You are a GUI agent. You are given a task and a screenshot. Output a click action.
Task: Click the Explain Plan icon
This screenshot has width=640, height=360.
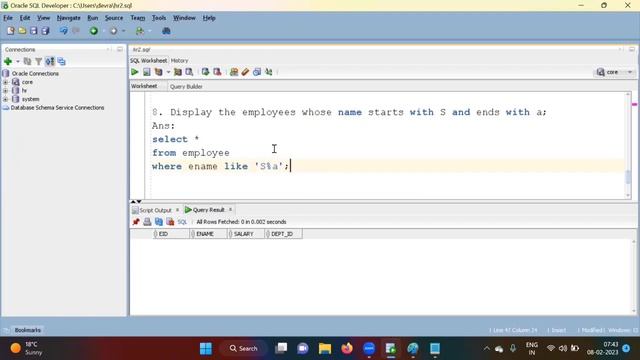point(158,72)
